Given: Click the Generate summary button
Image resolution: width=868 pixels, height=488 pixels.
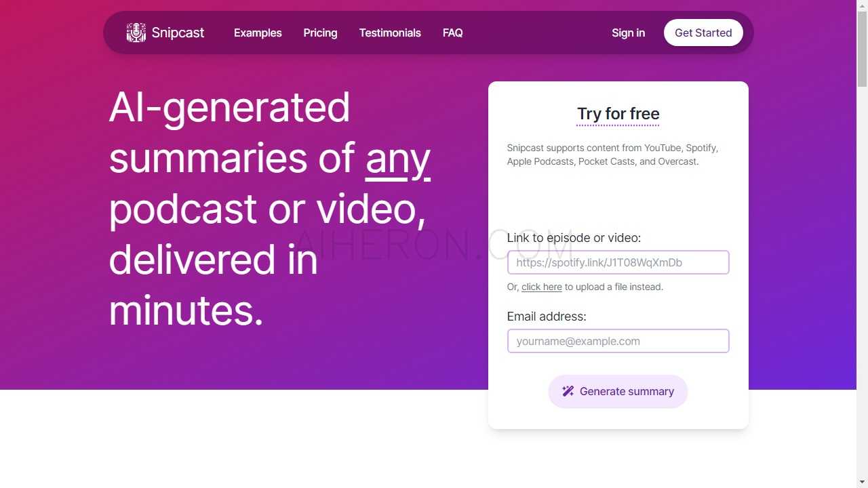Looking at the screenshot, I should coord(618,392).
